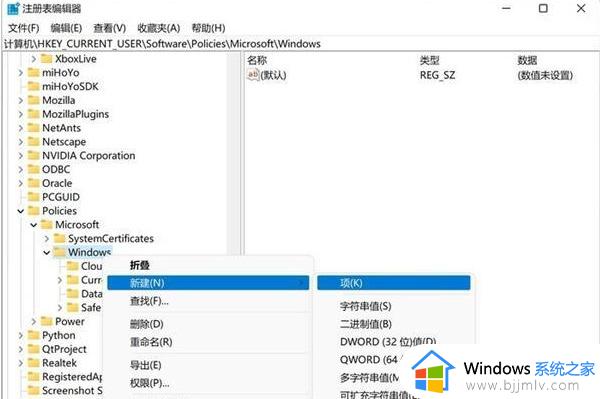Click the Netscape folder icon
The width and height of the screenshot is (600, 399).
click(34, 141)
